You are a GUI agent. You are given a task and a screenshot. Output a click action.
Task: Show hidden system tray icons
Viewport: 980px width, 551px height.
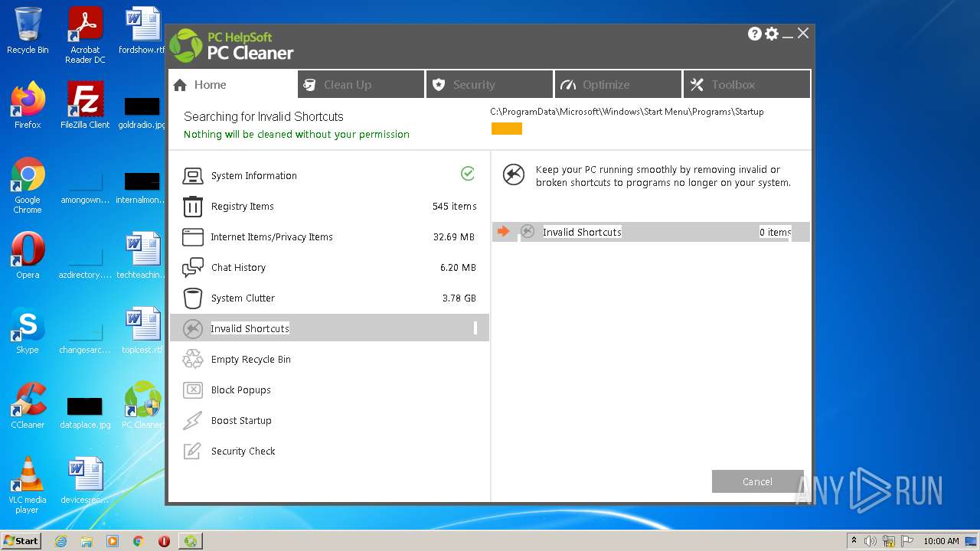pos(854,541)
